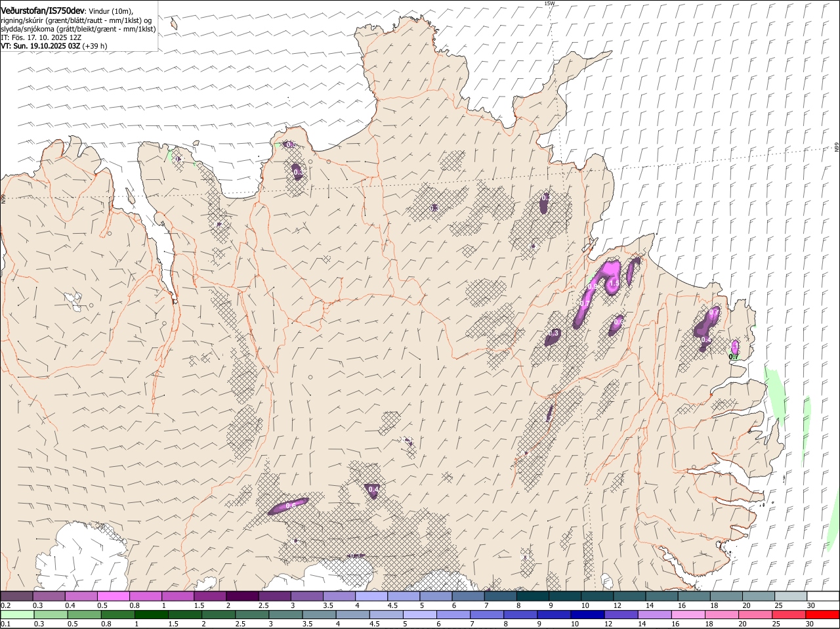The height and width of the screenshot is (629, 840).
Task: Click the pale green rain band offshore east
Action: (775, 395)
